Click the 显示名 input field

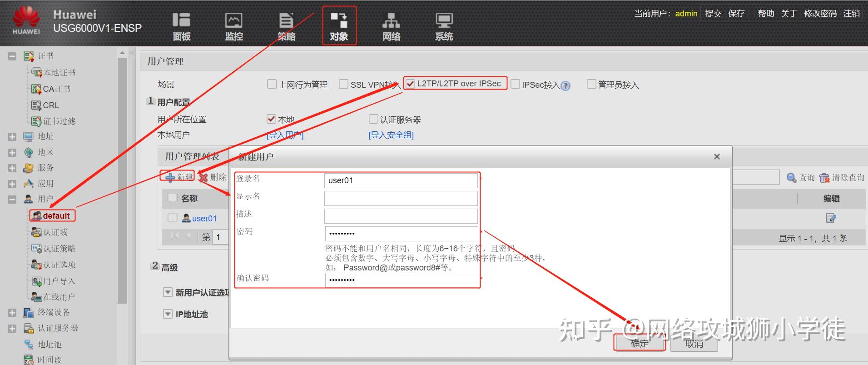(401, 198)
